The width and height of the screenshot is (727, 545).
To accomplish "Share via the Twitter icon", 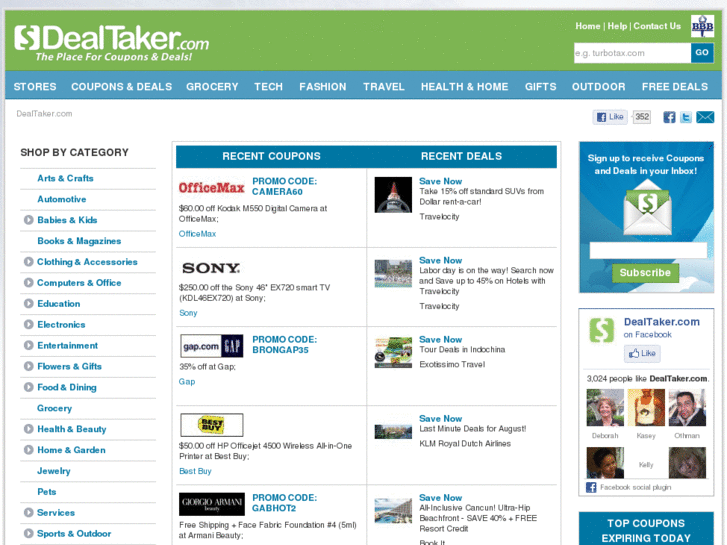I will [x=686, y=117].
